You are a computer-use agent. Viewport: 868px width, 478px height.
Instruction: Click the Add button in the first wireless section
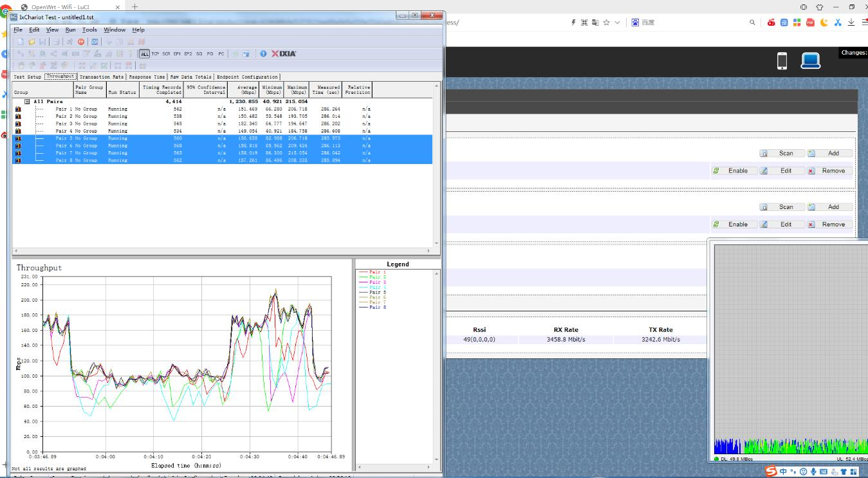tap(830, 153)
